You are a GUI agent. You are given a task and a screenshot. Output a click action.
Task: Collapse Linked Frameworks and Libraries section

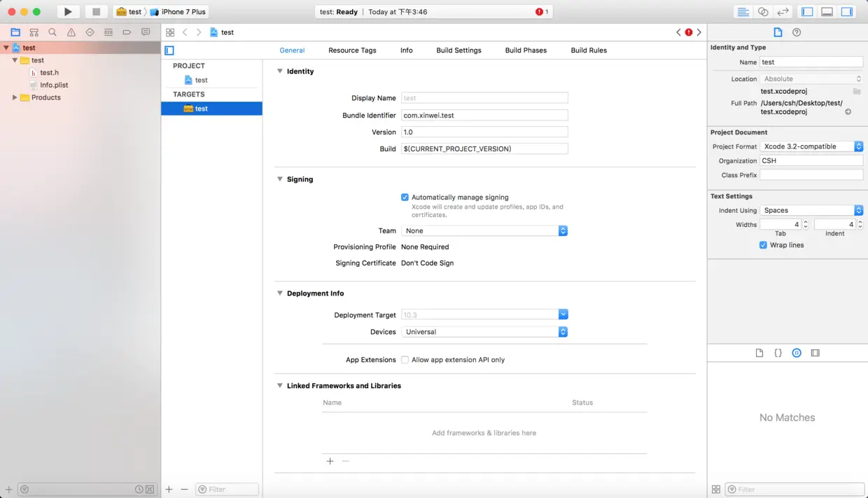point(280,386)
